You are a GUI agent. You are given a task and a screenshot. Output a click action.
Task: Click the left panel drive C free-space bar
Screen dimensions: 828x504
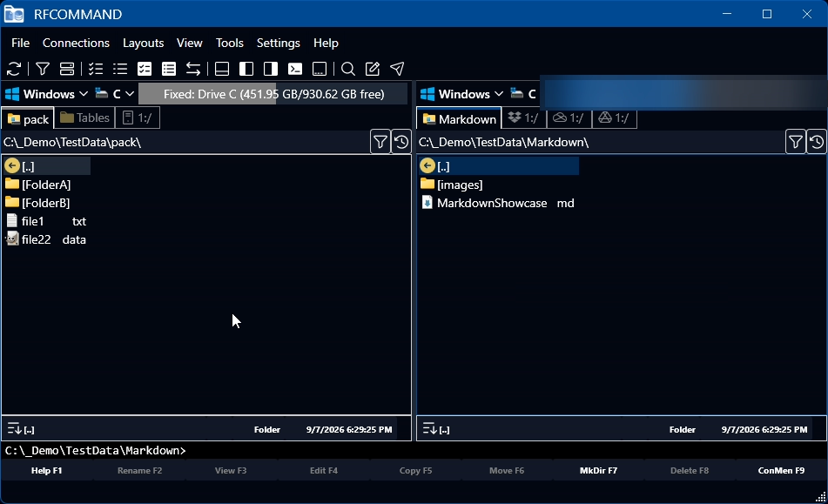point(273,94)
